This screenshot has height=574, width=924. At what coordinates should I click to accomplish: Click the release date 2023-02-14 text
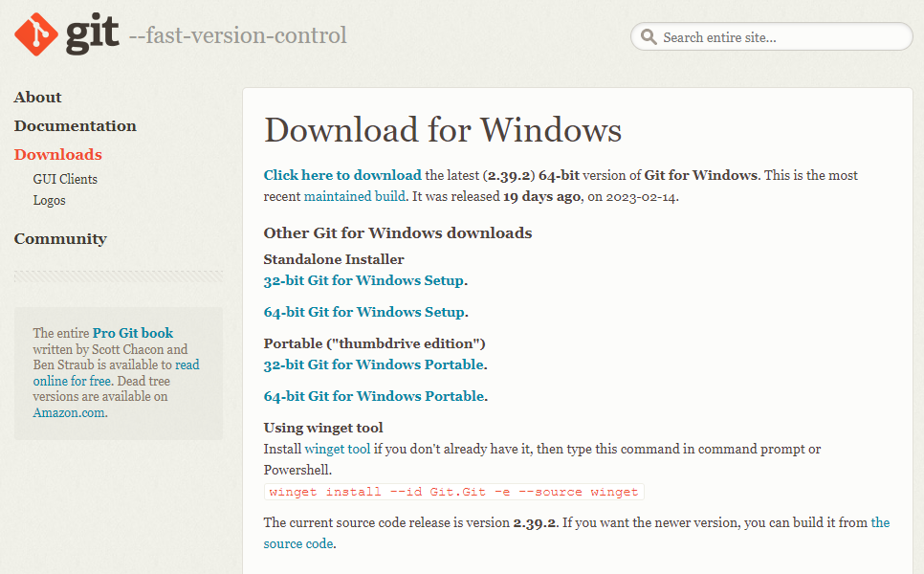tap(641, 197)
